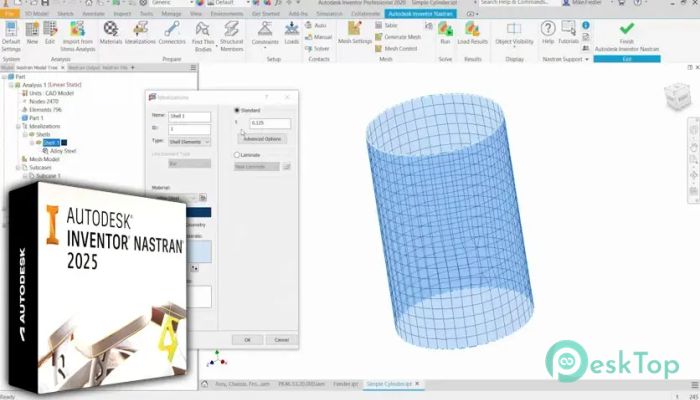Click Cancel in Idealizations dialog
Image resolution: width=700 pixels, height=400 pixels.
282,340
